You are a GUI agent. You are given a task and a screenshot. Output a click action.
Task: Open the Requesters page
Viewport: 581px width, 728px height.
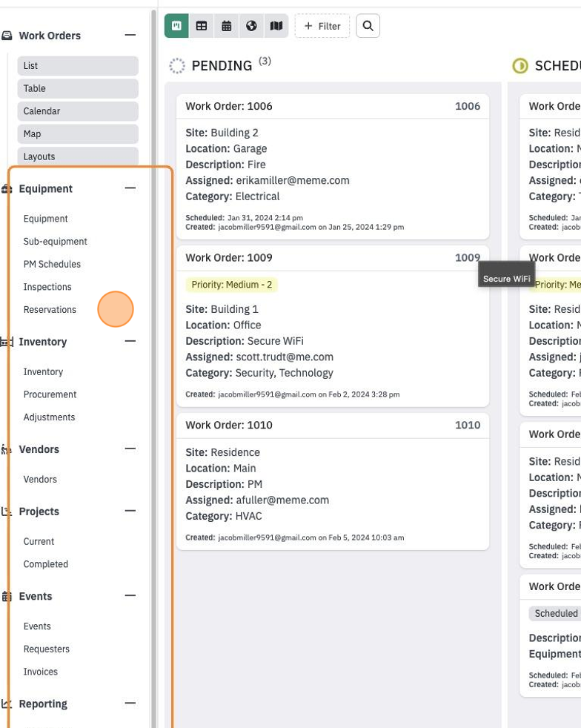tap(47, 649)
